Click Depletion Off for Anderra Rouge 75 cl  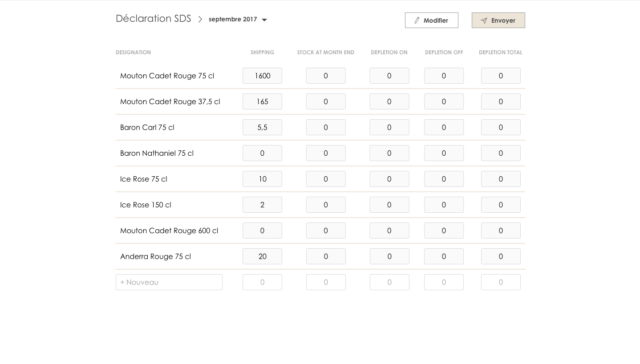(444, 256)
